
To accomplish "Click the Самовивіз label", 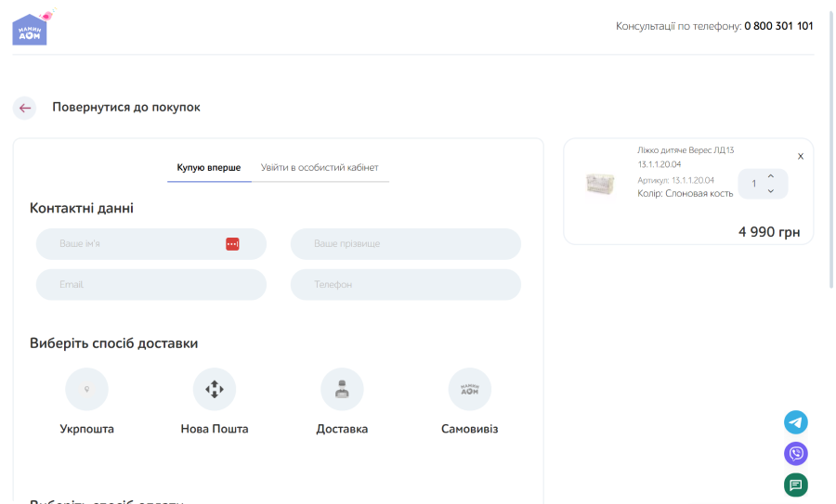I will (x=470, y=429).
